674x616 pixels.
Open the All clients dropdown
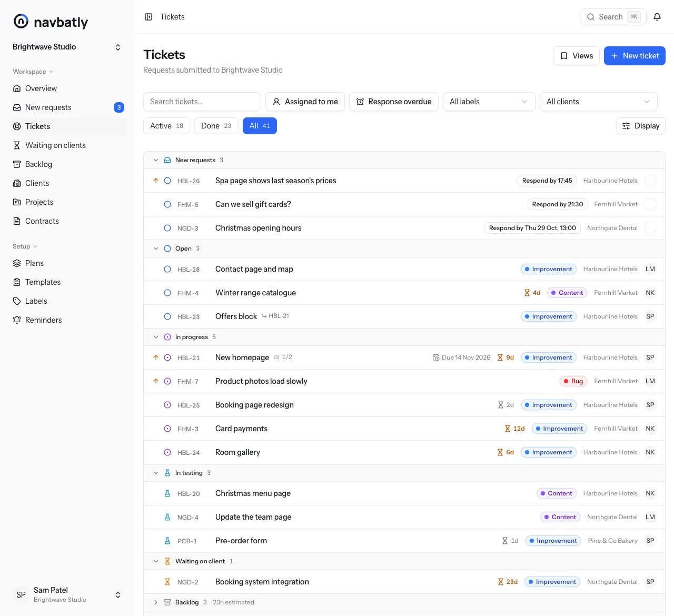coord(599,102)
